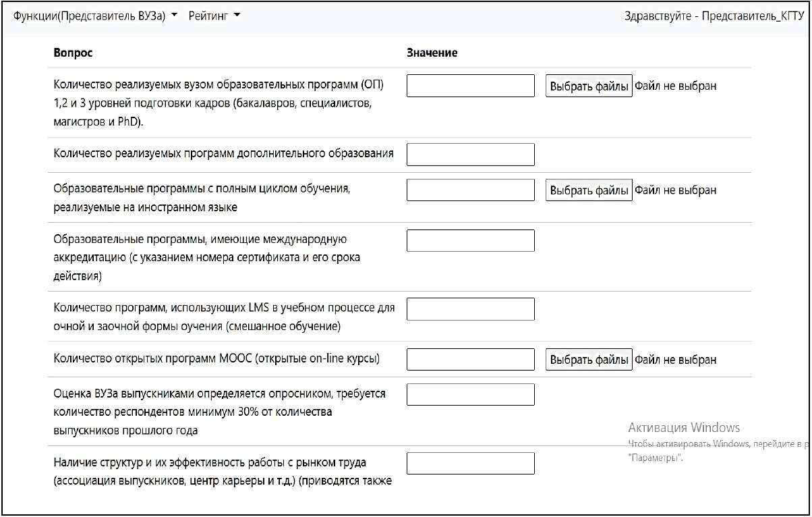Select the labor market structures input field
Viewport: 812px width, 517px height.
click(471, 464)
